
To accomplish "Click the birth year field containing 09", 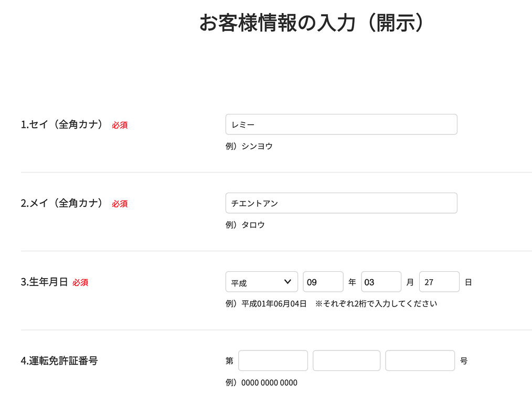I will coord(323,281).
